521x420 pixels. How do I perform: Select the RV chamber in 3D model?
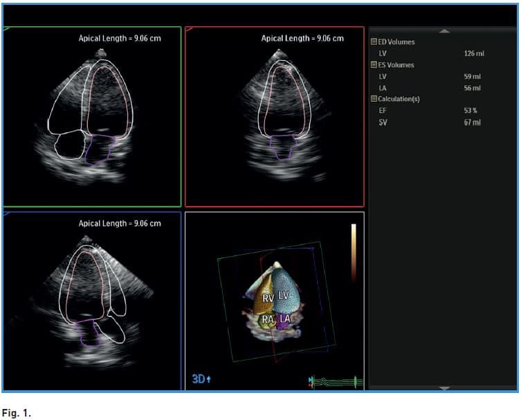tap(268, 298)
